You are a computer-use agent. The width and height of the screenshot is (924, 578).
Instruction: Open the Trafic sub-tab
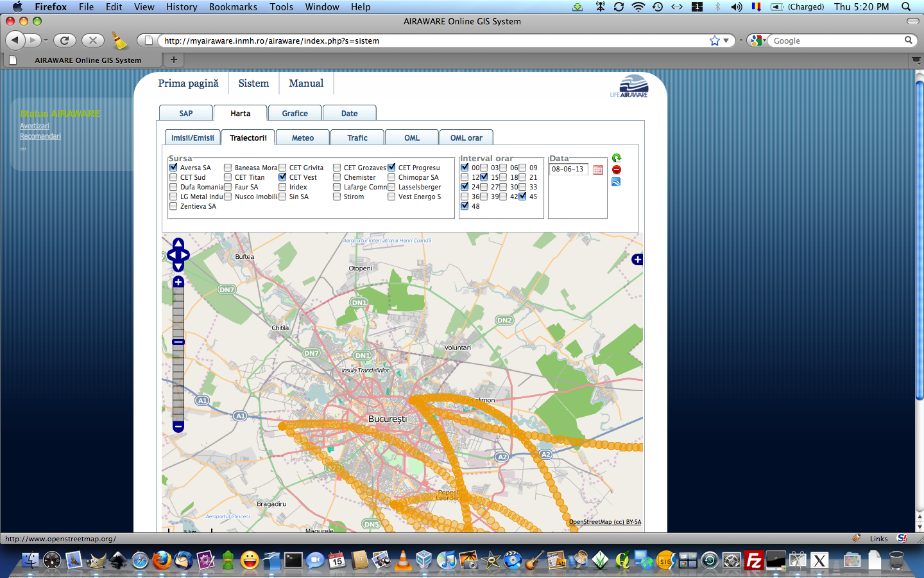(357, 137)
